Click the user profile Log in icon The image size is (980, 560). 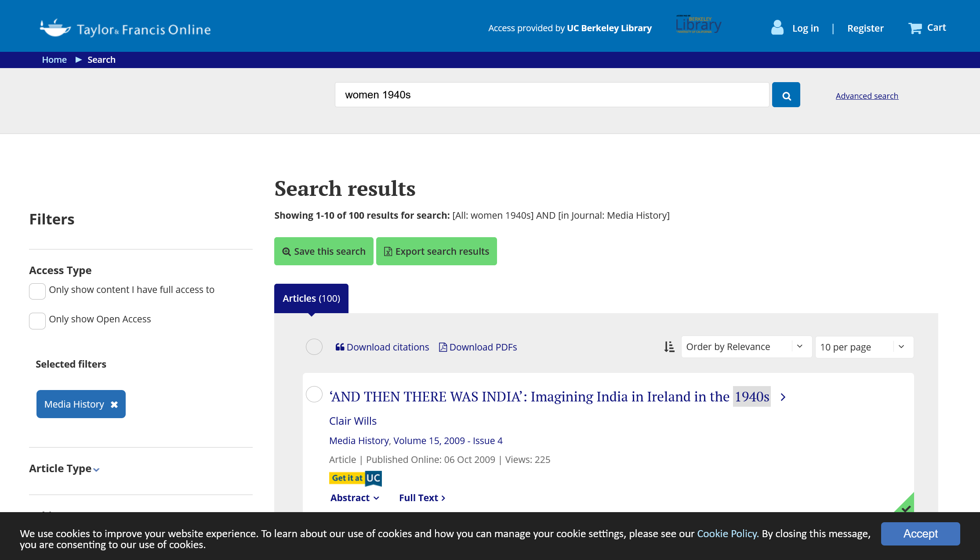[x=777, y=28]
